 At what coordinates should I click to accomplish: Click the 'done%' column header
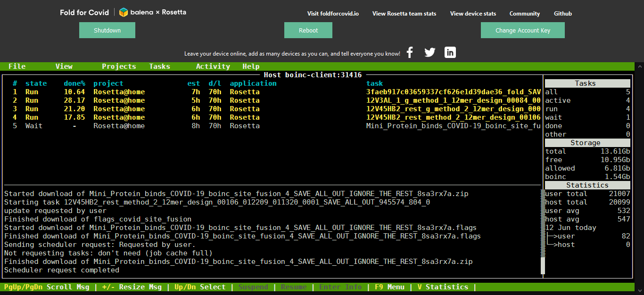coord(74,83)
